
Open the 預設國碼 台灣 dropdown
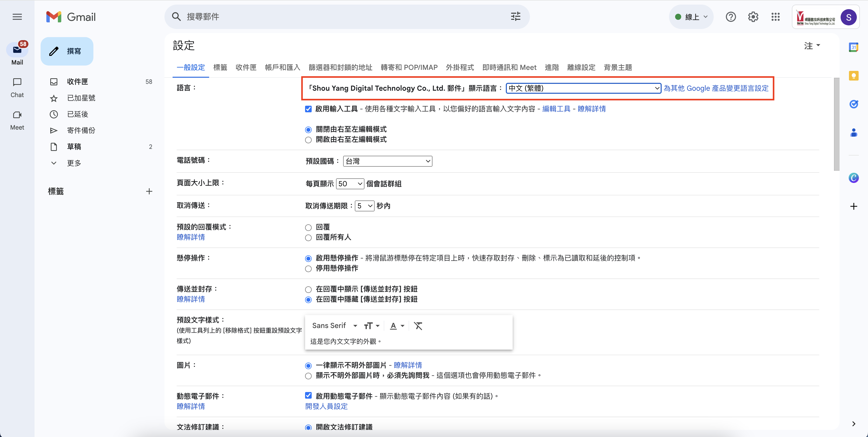(388, 161)
